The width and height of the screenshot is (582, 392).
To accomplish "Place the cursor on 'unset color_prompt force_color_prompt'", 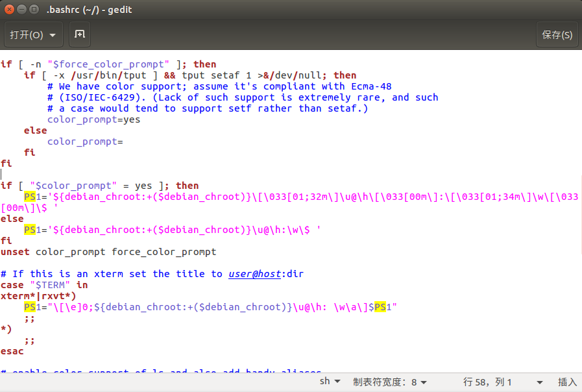I will coord(108,252).
